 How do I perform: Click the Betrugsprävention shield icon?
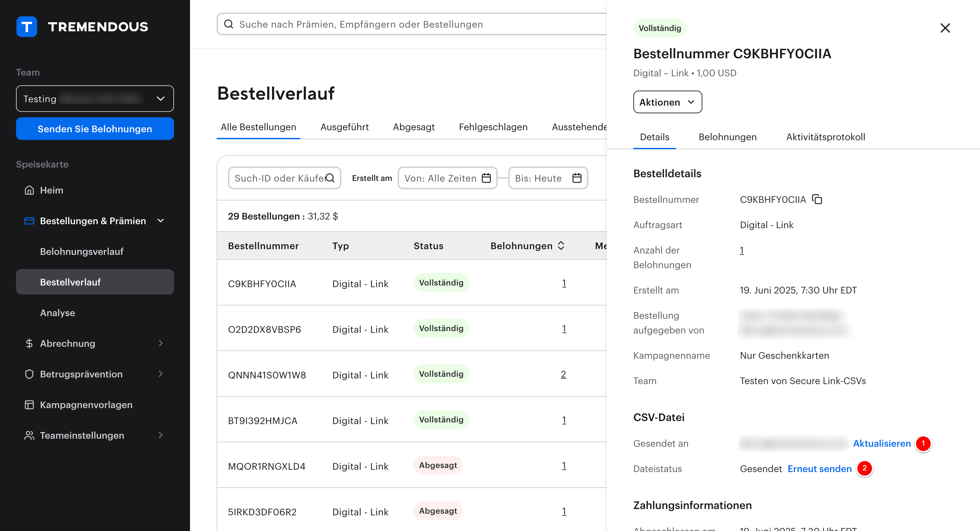(x=29, y=374)
